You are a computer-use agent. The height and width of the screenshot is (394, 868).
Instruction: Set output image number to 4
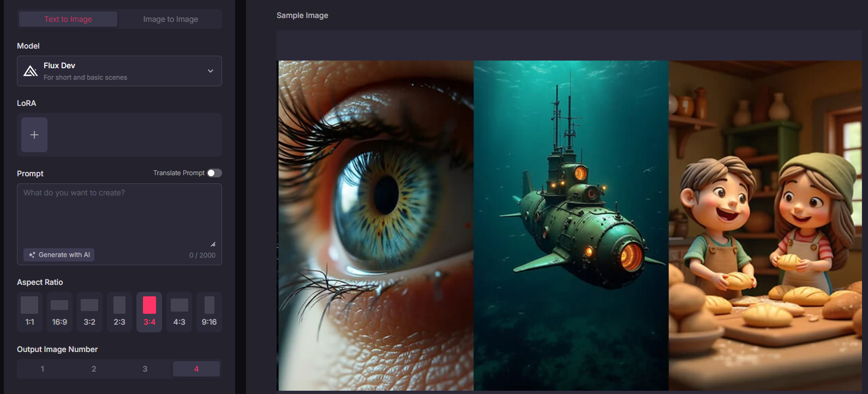point(196,369)
